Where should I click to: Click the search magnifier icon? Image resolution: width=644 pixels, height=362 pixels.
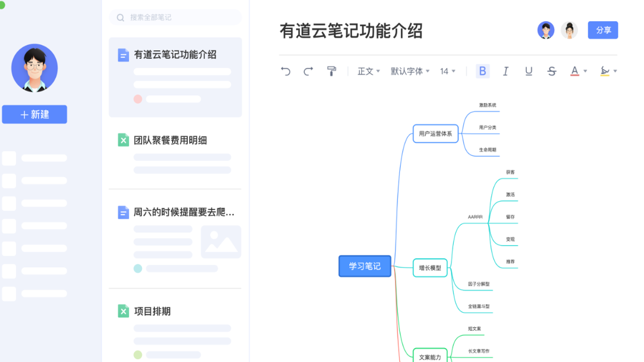click(121, 18)
